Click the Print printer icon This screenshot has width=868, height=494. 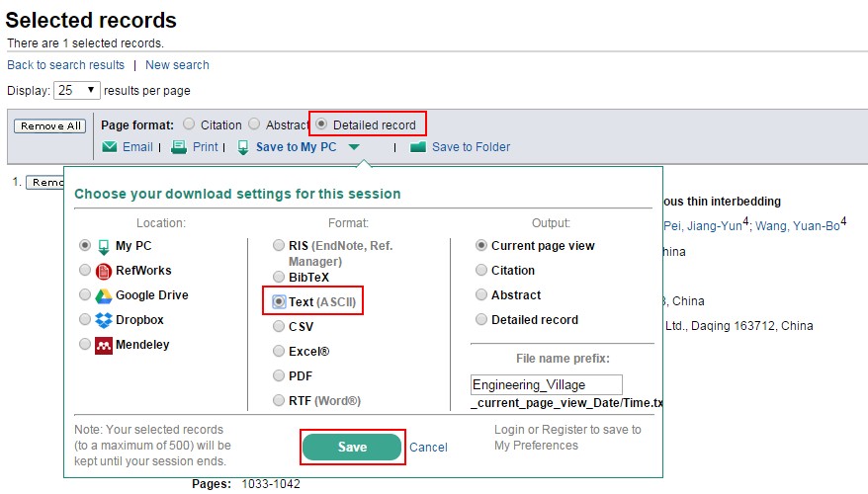[x=179, y=147]
